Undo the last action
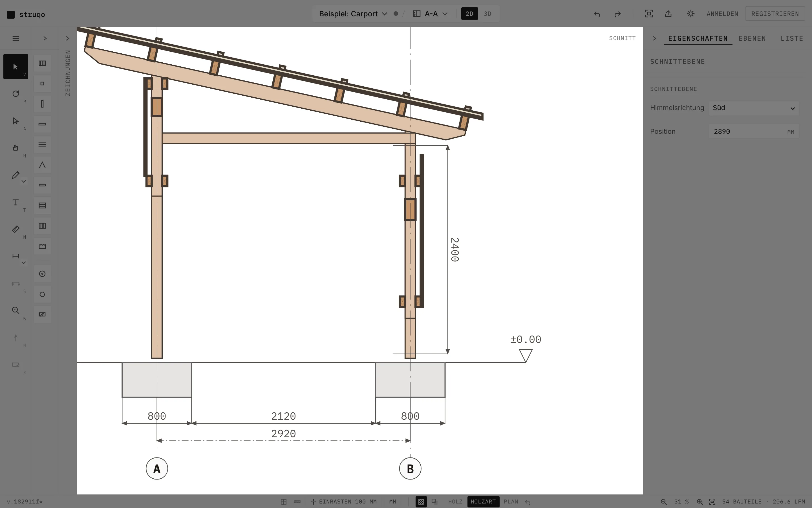This screenshot has height=508, width=812. point(597,14)
